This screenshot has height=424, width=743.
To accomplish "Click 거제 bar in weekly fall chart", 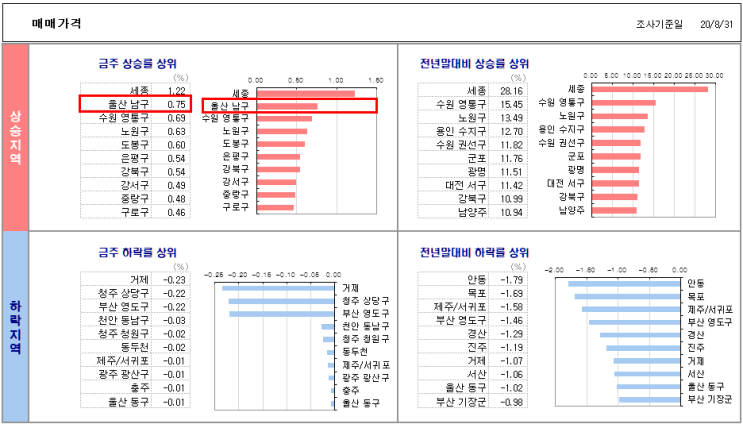I will tap(278, 288).
